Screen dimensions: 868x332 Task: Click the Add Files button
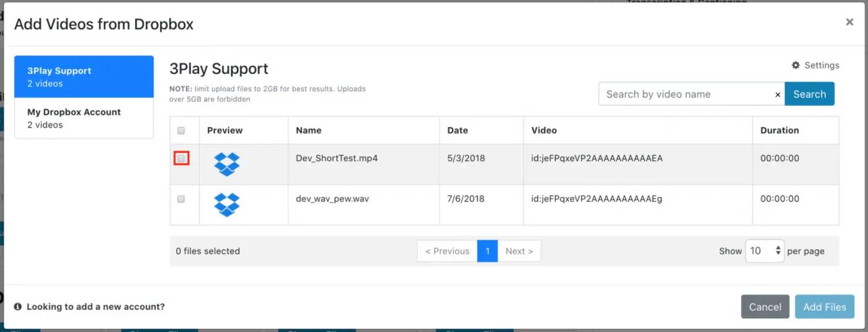coord(825,307)
